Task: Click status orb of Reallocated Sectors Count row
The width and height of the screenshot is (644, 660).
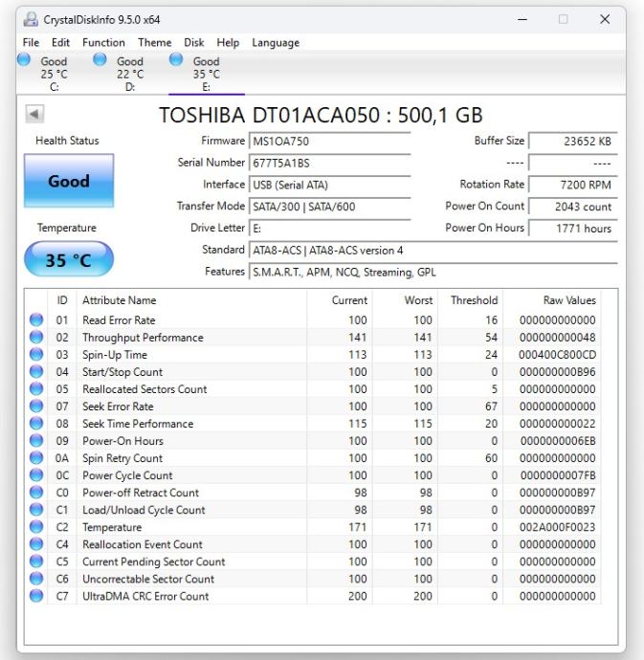Action: coord(36,389)
